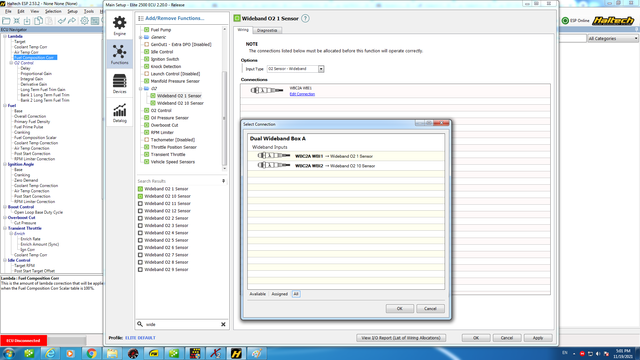This screenshot has height=360, width=640.
Task: Collapse the Ignition Angle node in ECU Navigator
Action: point(5,164)
